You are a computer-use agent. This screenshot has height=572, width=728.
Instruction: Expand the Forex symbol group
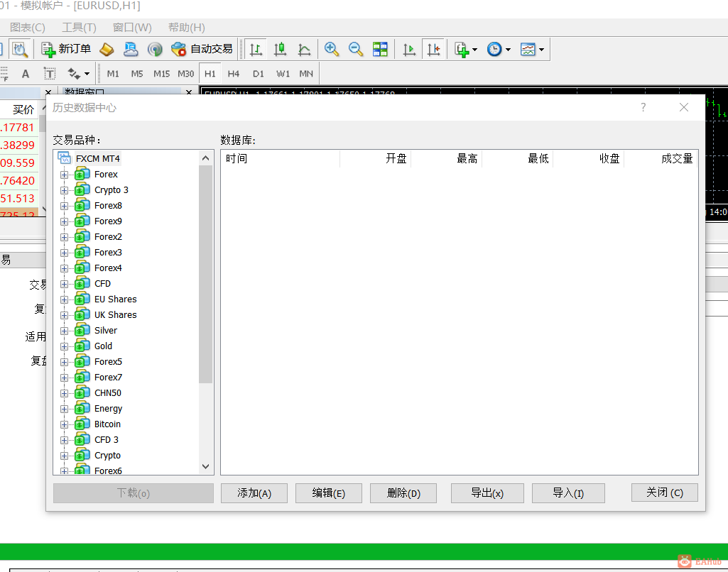64,175
